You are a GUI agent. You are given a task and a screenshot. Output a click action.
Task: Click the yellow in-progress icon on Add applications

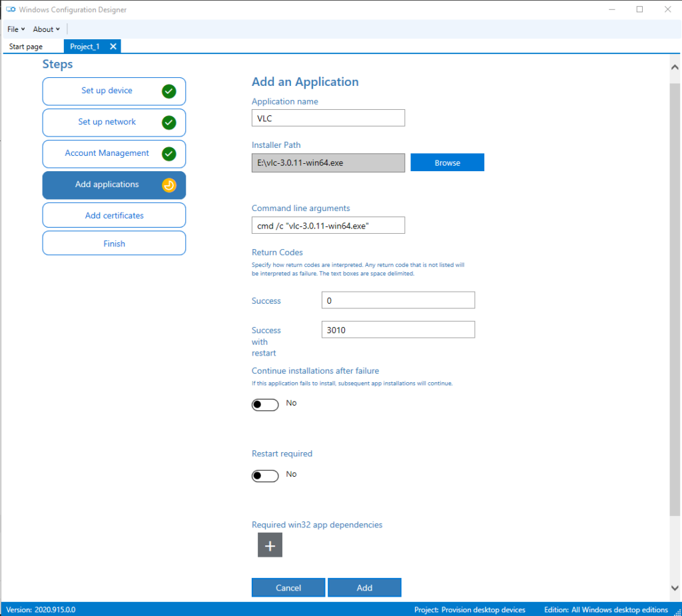[169, 185]
